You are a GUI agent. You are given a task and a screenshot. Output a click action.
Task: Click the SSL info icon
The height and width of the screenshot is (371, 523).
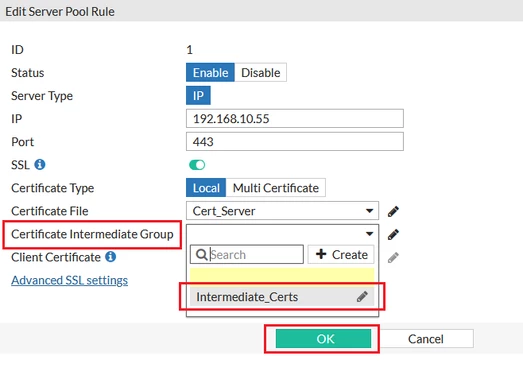point(40,164)
